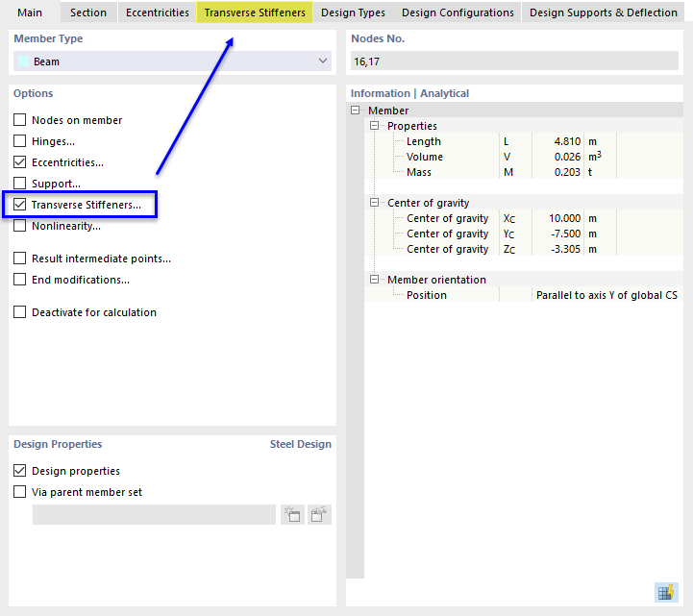Click Parallel to axis Y of global CS
This screenshot has width=693, height=616.
pyautogui.click(x=606, y=295)
